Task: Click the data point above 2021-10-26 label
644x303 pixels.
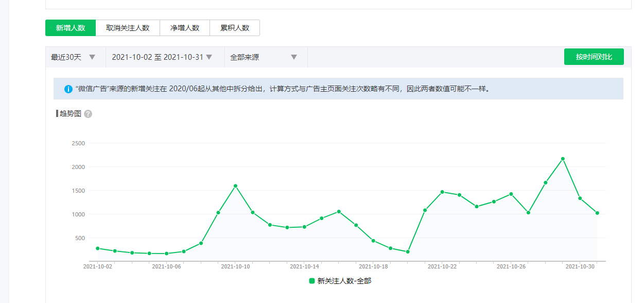Action: 511,194
